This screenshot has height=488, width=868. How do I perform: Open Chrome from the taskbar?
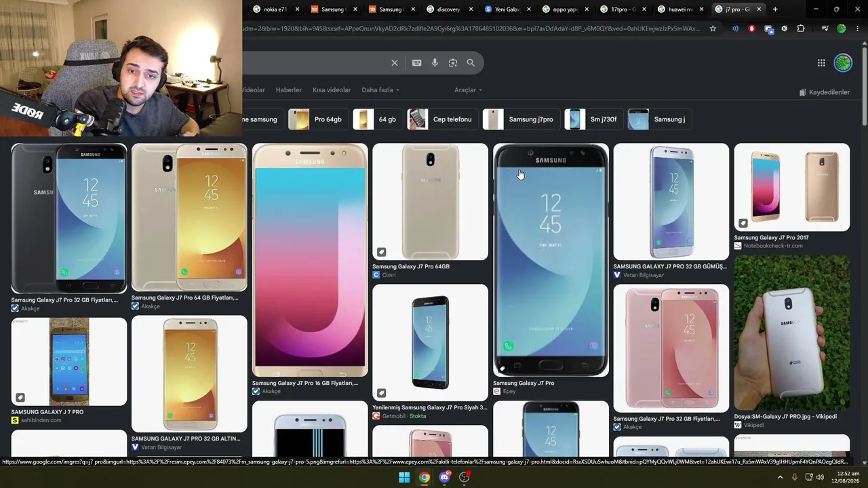coord(424,477)
